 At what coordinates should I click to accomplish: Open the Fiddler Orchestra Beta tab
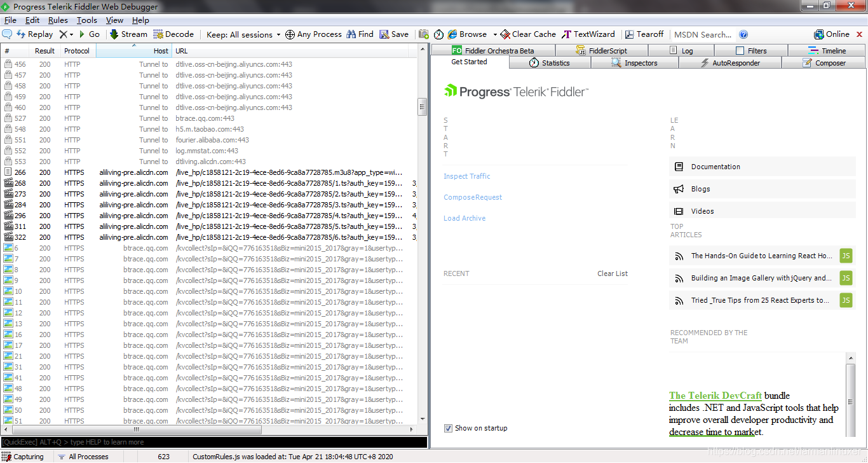click(x=493, y=51)
